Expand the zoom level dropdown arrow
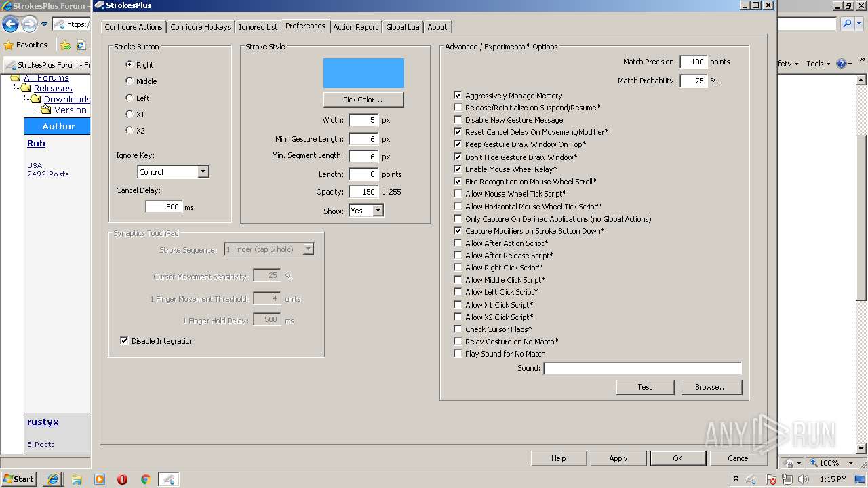868x488 pixels. [850, 463]
